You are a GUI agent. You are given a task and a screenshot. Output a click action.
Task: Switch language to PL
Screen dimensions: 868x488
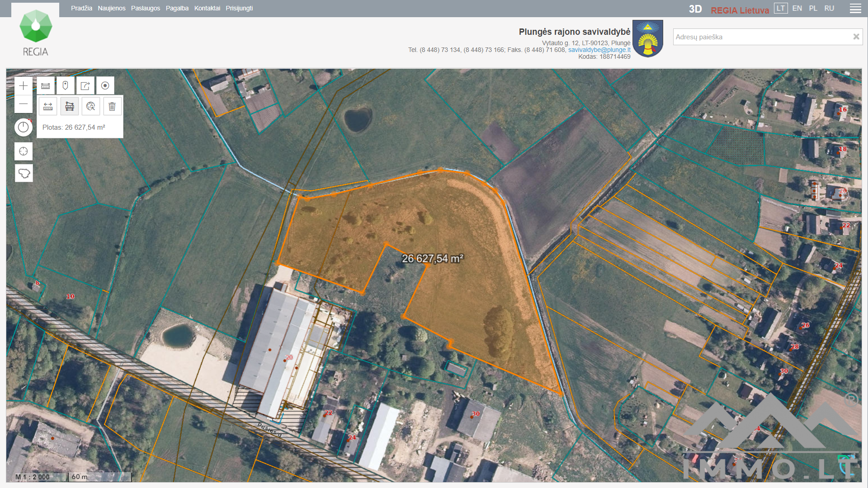point(813,8)
